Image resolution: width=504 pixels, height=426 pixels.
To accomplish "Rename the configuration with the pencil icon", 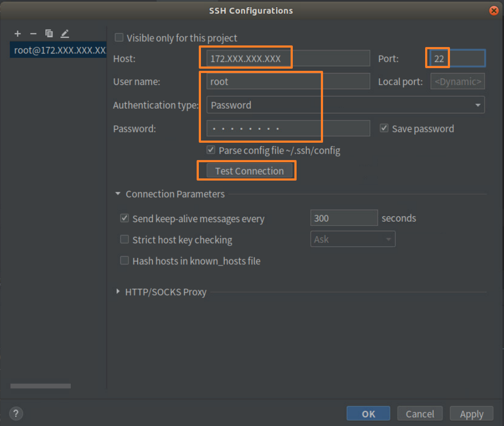I will (x=64, y=34).
